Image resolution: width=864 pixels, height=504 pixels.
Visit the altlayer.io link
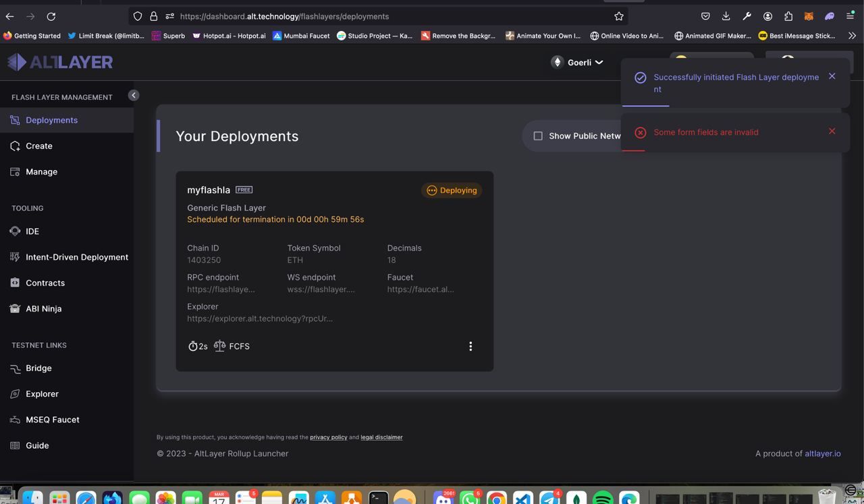(823, 453)
